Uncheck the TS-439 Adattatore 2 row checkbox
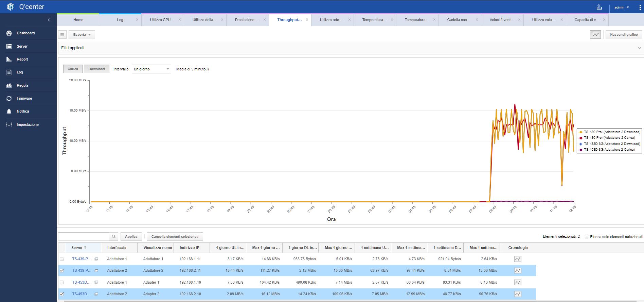Viewport: 644px width, 302px height. coord(62,271)
